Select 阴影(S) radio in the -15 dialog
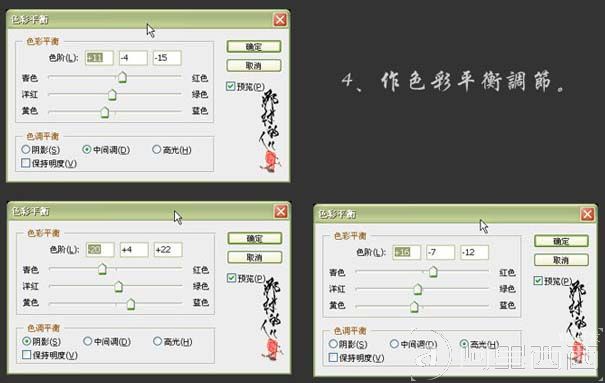Screen dimensions: 605x383 point(26,149)
